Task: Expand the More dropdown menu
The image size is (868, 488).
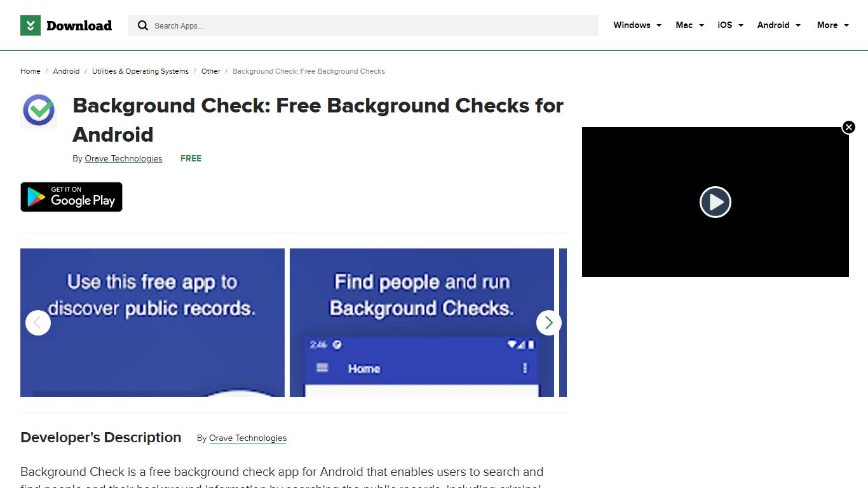Action: 833,25
